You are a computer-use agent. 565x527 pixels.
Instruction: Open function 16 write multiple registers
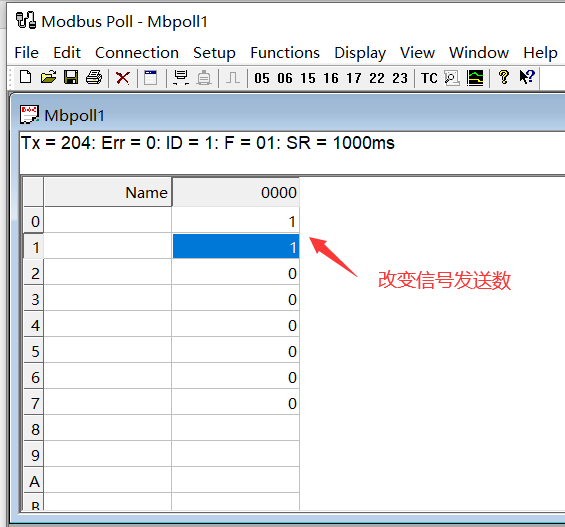(x=331, y=78)
